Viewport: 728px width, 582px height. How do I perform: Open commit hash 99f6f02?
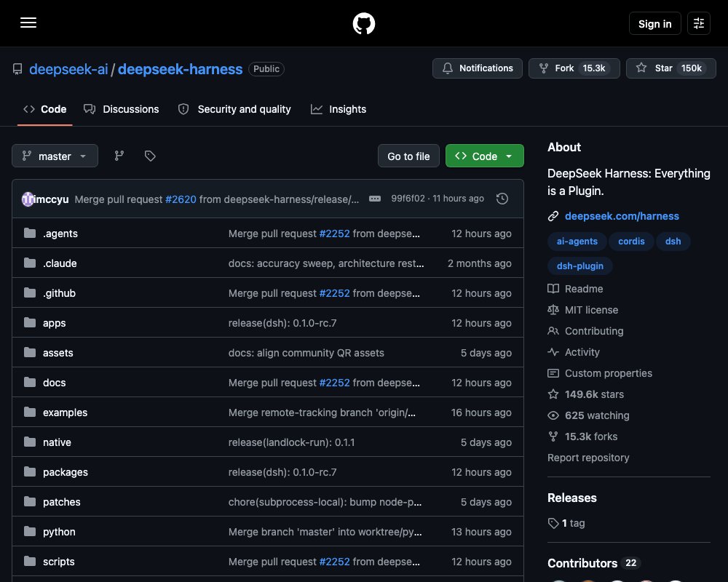(408, 199)
